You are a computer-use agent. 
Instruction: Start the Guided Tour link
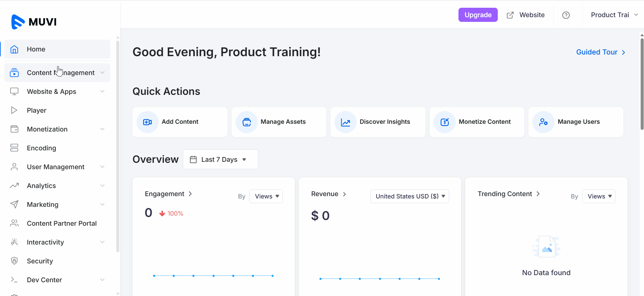pyautogui.click(x=600, y=52)
